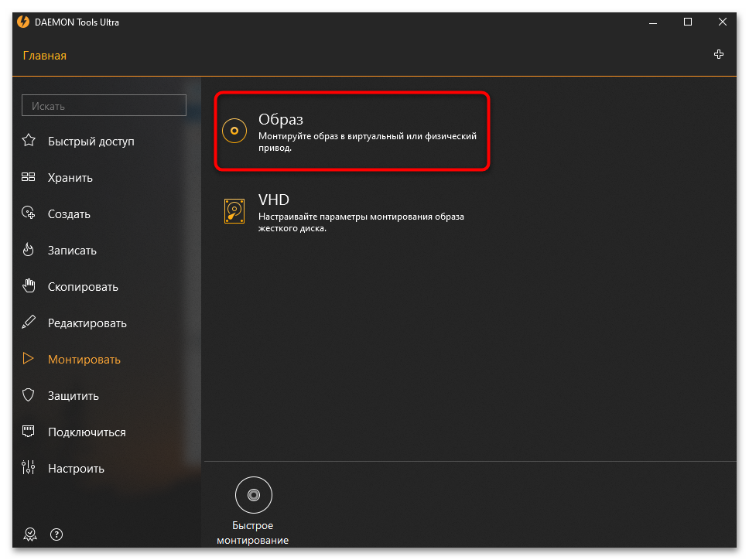Open the Защитить shield icon
749x560 pixels.
(28, 394)
